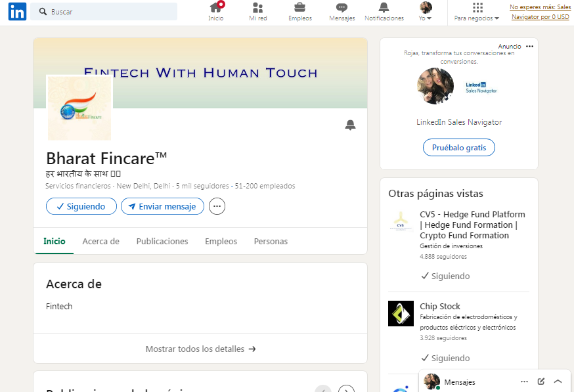This screenshot has height=392, width=574.
Task: Click the LinkedIn logo
Action: coord(17,11)
